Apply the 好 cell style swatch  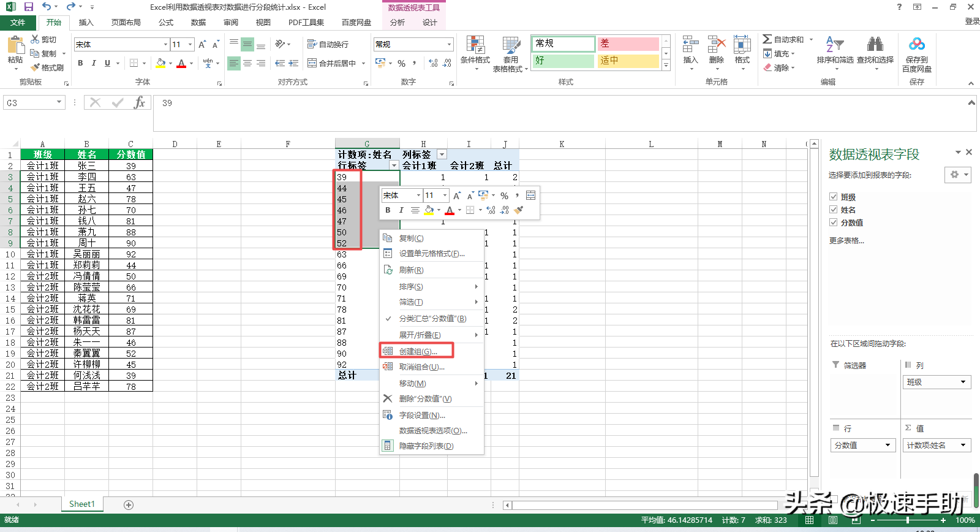pyautogui.click(x=563, y=61)
